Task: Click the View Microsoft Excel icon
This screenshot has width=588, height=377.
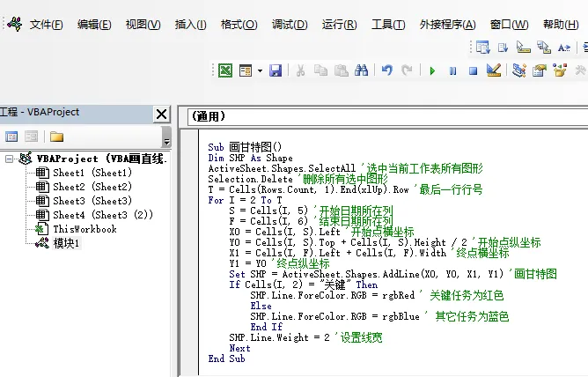Action: pos(225,70)
